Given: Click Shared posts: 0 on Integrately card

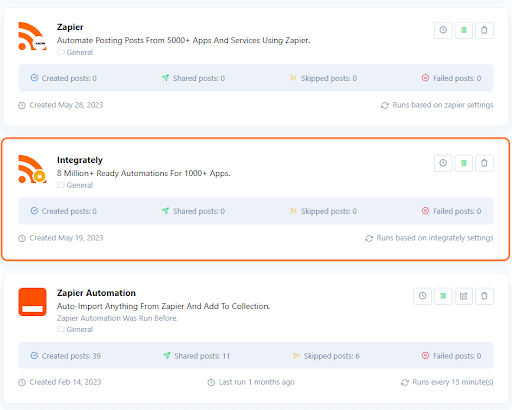Looking at the screenshot, I should [193, 211].
